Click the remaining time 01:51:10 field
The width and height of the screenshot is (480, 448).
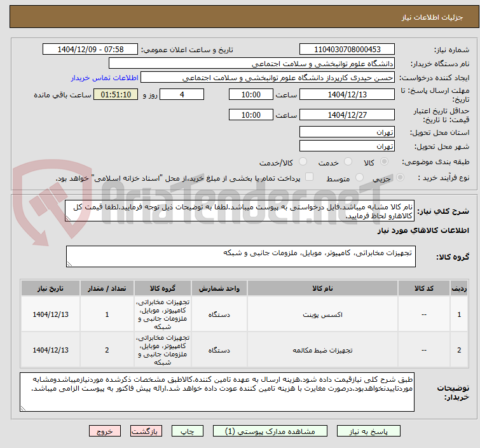(x=116, y=94)
